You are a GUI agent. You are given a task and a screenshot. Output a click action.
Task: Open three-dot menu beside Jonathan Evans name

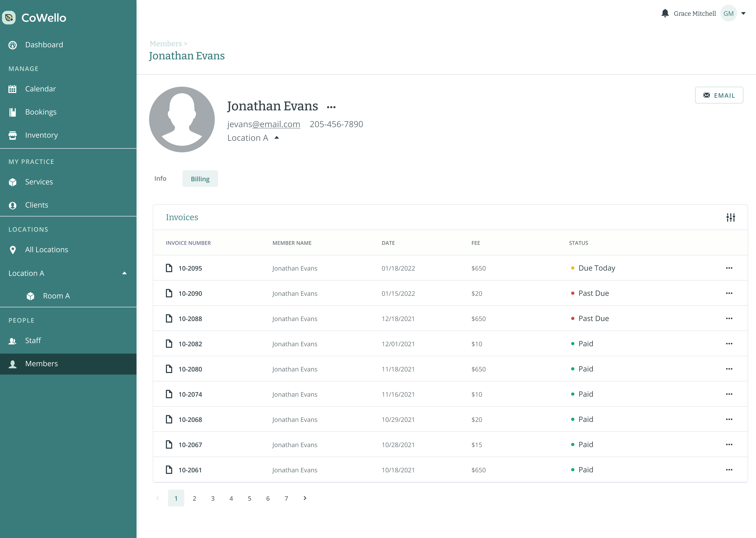point(331,107)
